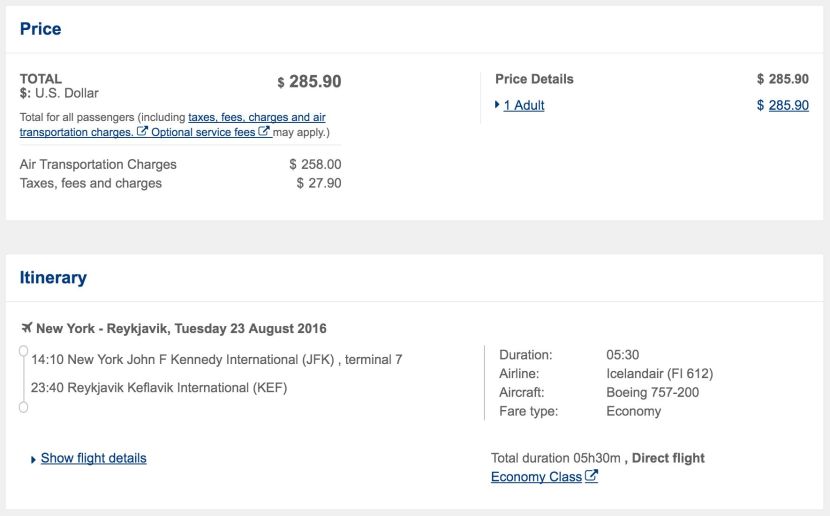The height and width of the screenshot is (516, 830).
Task: Open the 1 Adult price details link
Action: [524, 105]
